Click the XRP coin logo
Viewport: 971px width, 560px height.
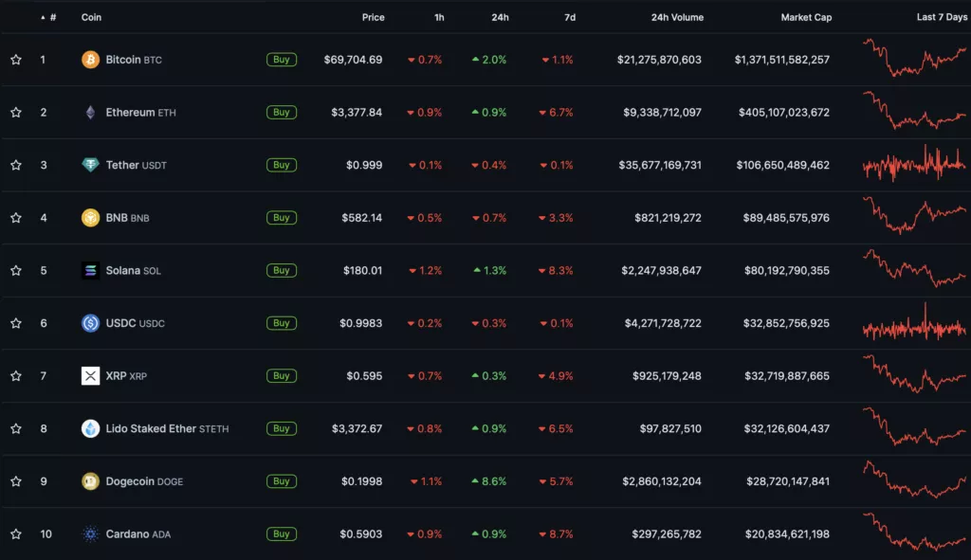pos(90,375)
